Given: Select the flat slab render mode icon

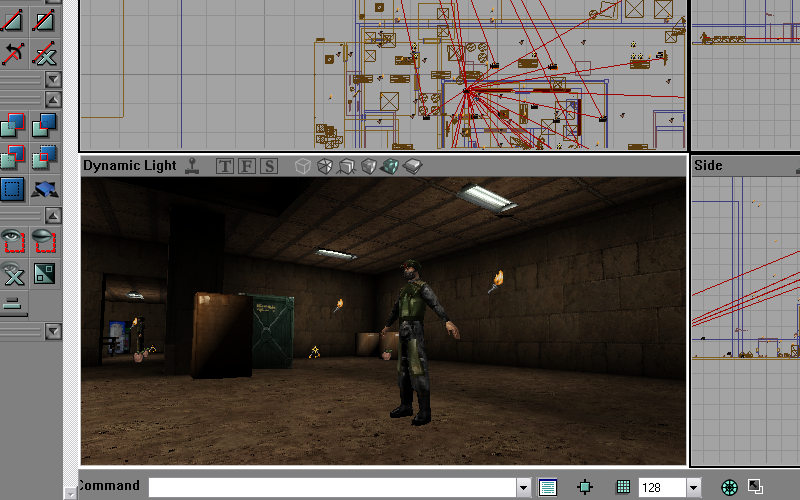Looking at the screenshot, I should [412, 166].
